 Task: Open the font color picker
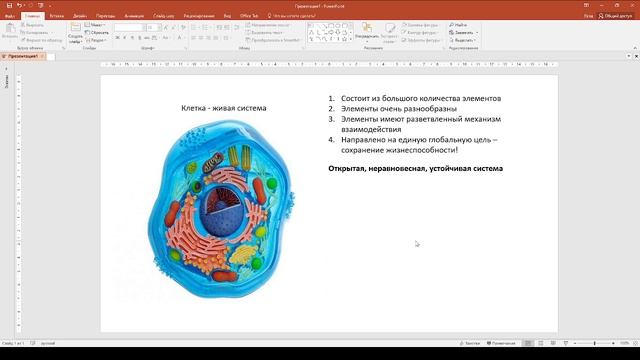[180, 38]
